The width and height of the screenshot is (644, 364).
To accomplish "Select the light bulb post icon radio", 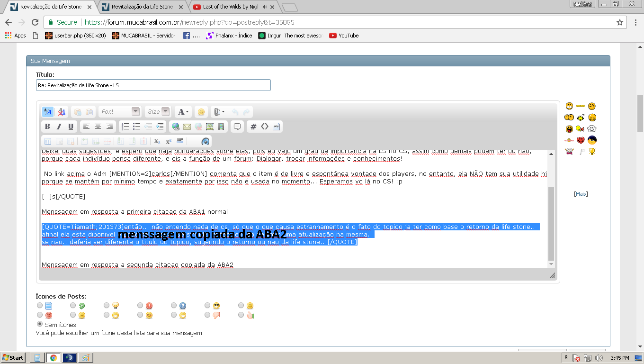I will 107,305.
